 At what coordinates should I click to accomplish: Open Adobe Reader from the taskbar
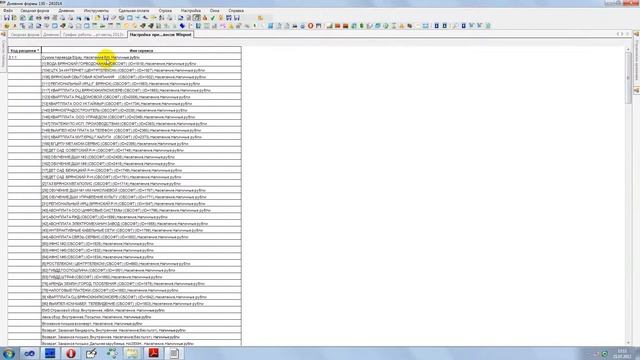153,353
